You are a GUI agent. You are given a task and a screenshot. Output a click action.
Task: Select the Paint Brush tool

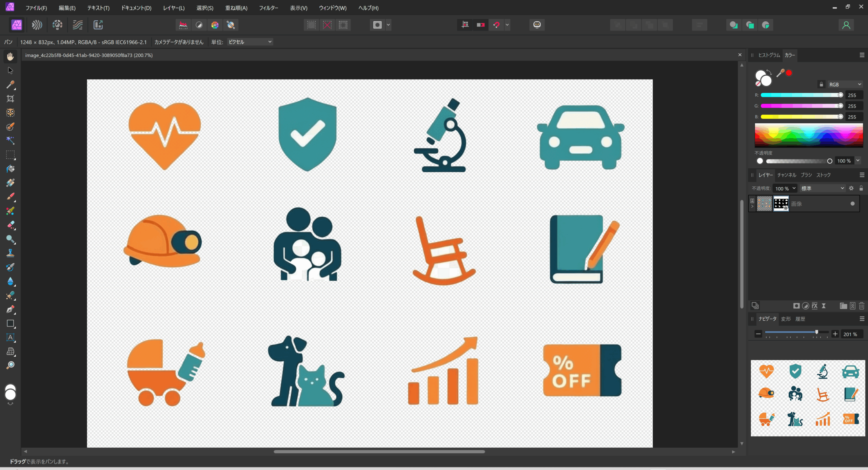(x=10, y=197)
